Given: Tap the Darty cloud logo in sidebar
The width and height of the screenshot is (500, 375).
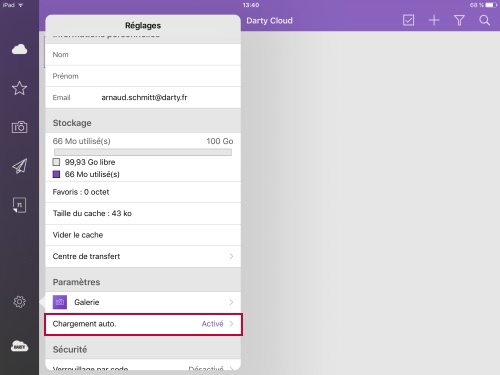Looking at the screenshot, I should tap(19, 346).
